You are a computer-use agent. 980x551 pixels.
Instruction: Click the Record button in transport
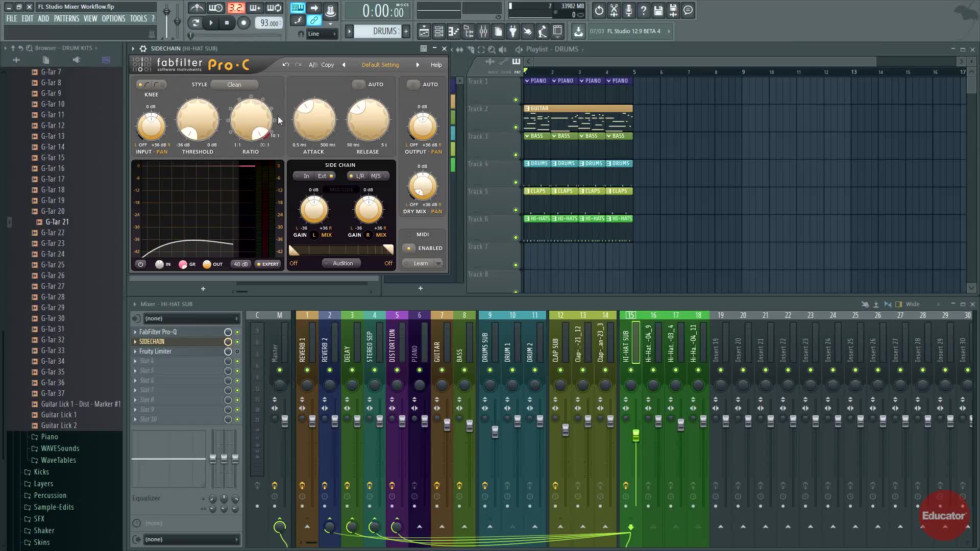pos(243,22)
